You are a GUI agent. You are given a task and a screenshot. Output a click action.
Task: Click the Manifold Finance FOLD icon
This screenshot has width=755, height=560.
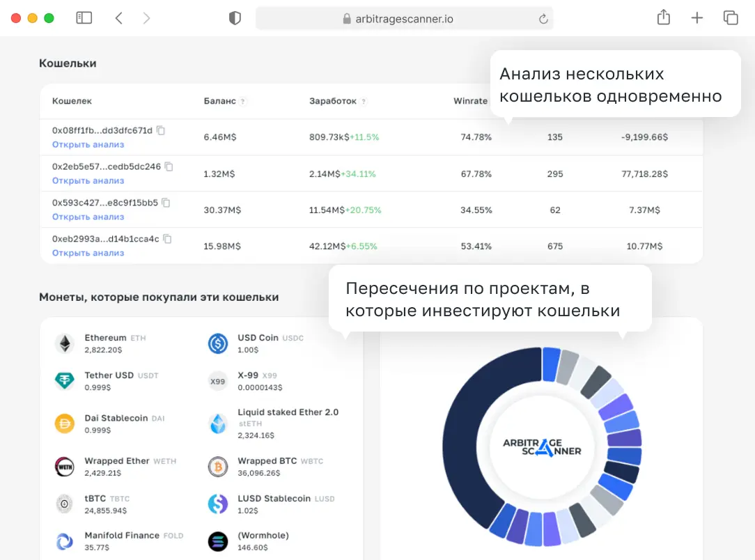[64, 540]
